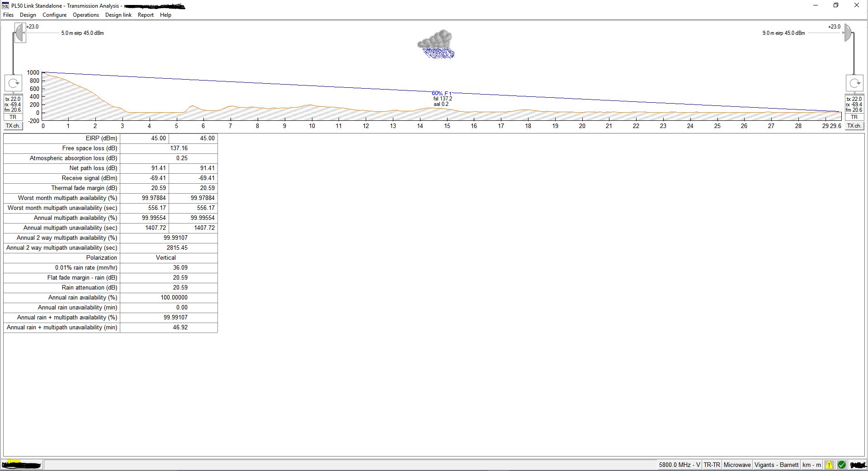Click the 'aal 0.2' label on the profile
Image resolution: width=868 pixels, height=471 pixels.
pyautogui.click(x=441, y=104)
